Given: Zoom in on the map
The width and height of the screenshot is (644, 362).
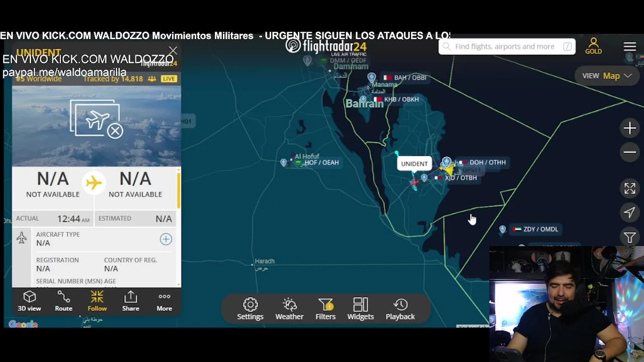Looking at the screenshot, I should pos(629,128).
